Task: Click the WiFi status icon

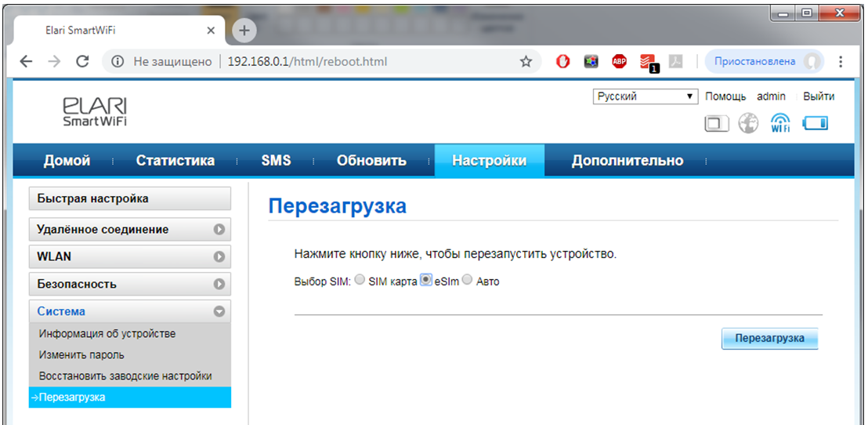Action: point(780,123)
